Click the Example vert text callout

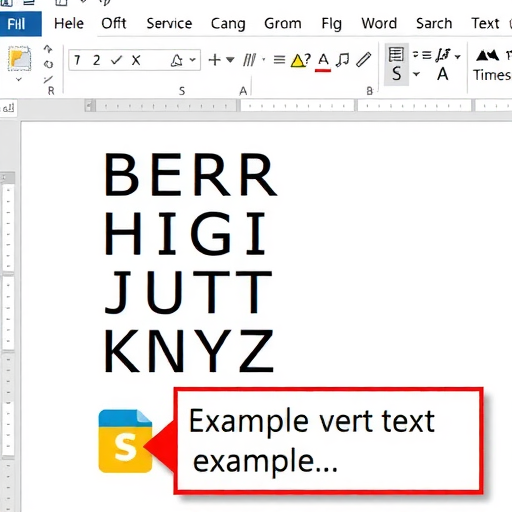[x=328, y=441]
